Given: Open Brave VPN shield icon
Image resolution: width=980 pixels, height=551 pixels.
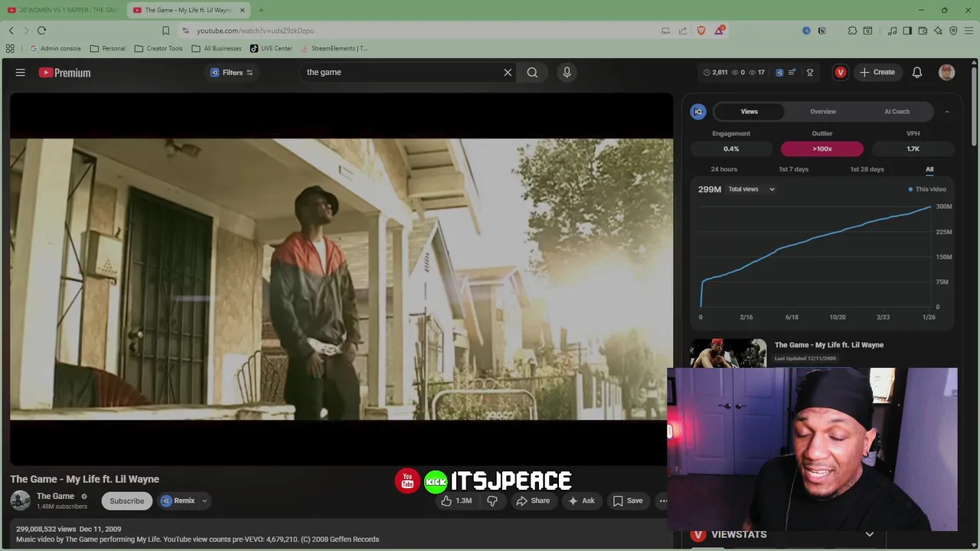Looking at the screenshot, I should click(x=953, y=31).
